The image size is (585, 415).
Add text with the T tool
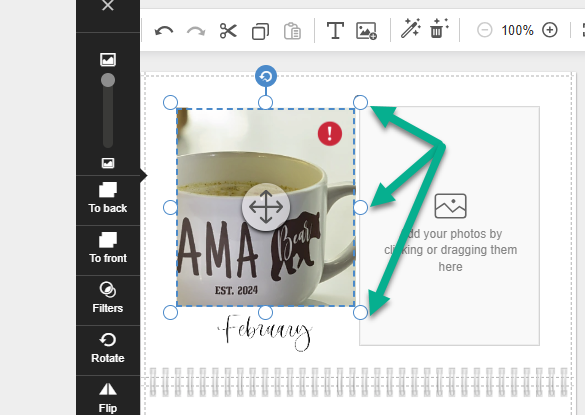335,30
